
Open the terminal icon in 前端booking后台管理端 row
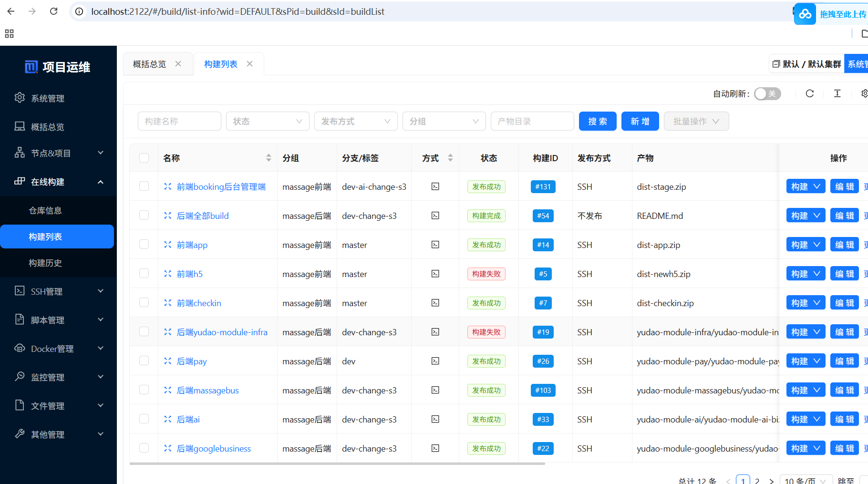pyautogui.click(x=435, y=186)
